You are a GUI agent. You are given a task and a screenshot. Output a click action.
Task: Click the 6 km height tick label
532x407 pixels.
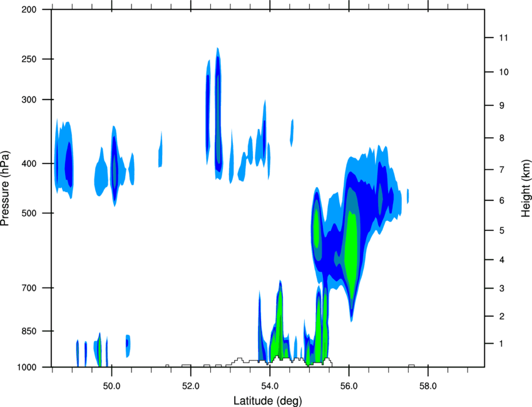tap(502, 200)
